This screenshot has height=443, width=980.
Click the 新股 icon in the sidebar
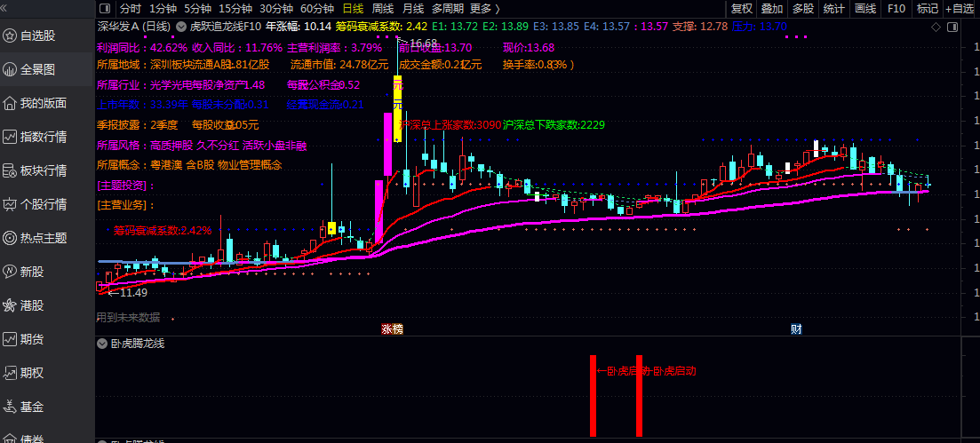(10, 272)
